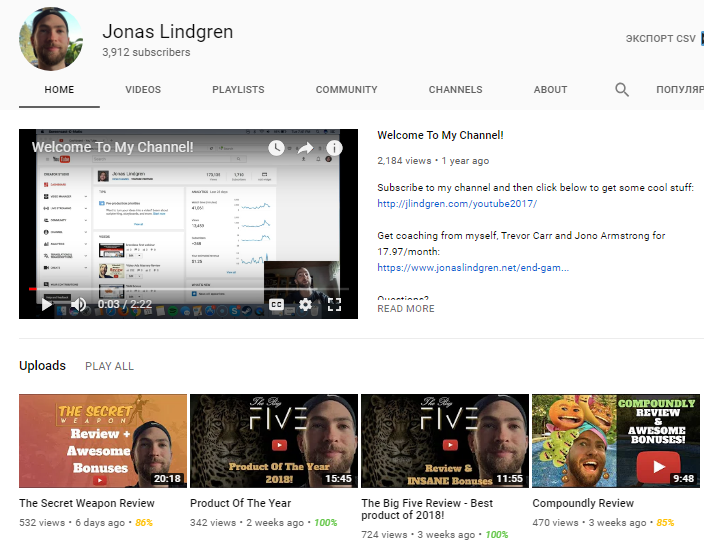Click the video progress bar

tap(189, 289)
